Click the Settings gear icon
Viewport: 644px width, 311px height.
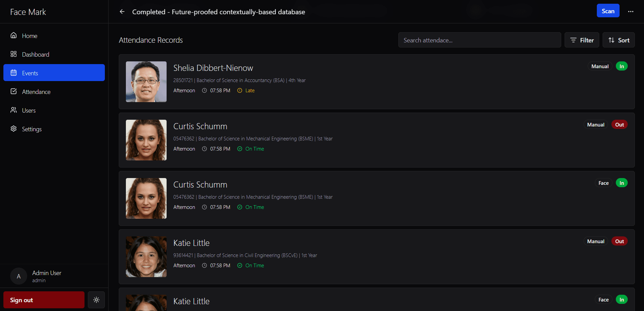tap(14, 129)
